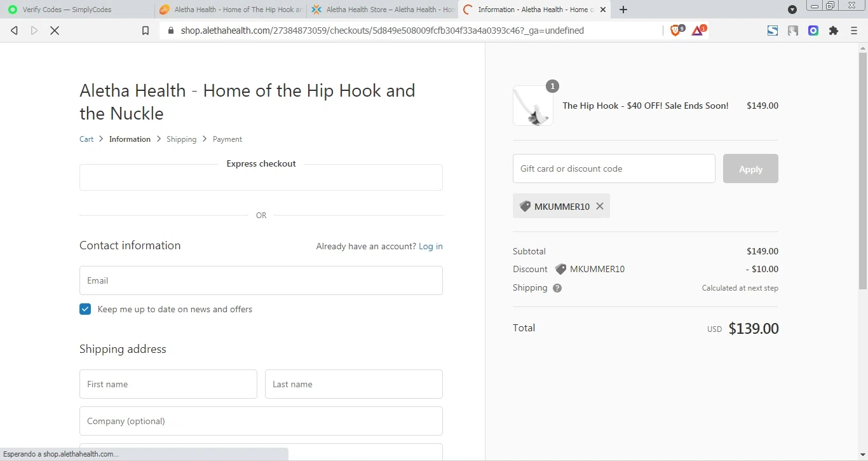Click the Email input field
The height and width of the screenshot is (461, 868).
click(x=261, y=280)
